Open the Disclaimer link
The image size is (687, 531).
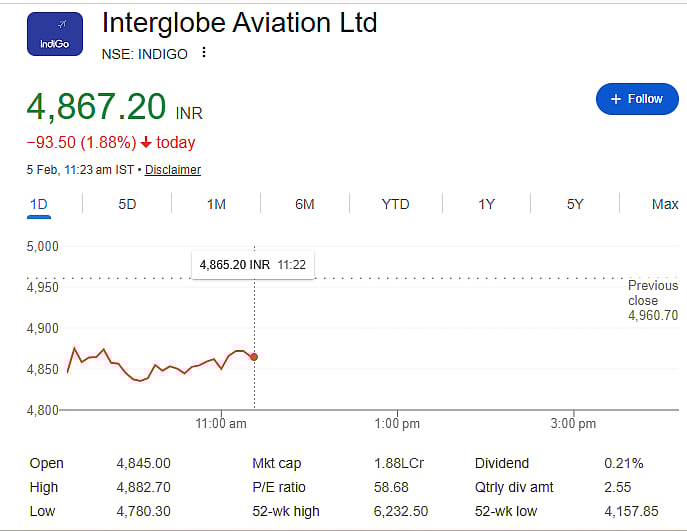click(173, 170)
